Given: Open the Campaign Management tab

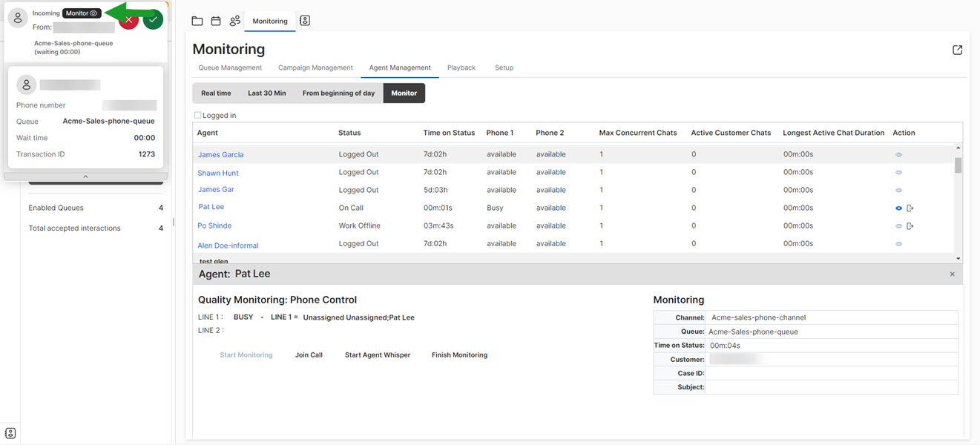Looking at the screenshot, I should pyautogui.click(x=315, y=67).
